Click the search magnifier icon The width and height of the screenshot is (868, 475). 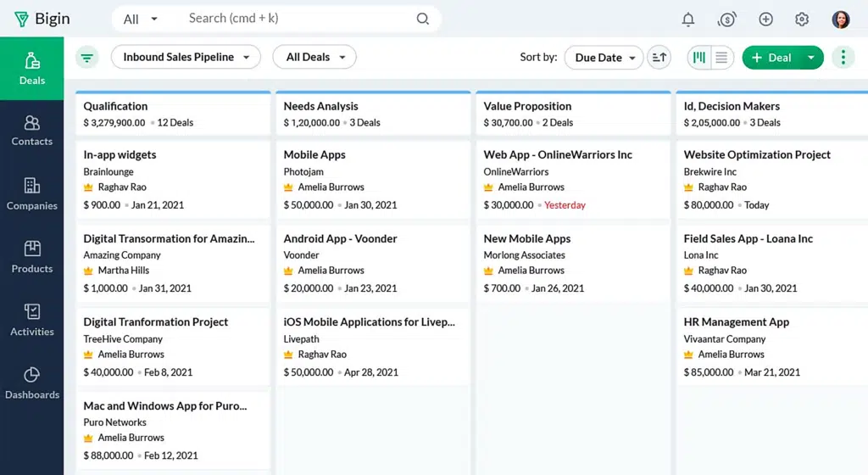pos(423,19)
